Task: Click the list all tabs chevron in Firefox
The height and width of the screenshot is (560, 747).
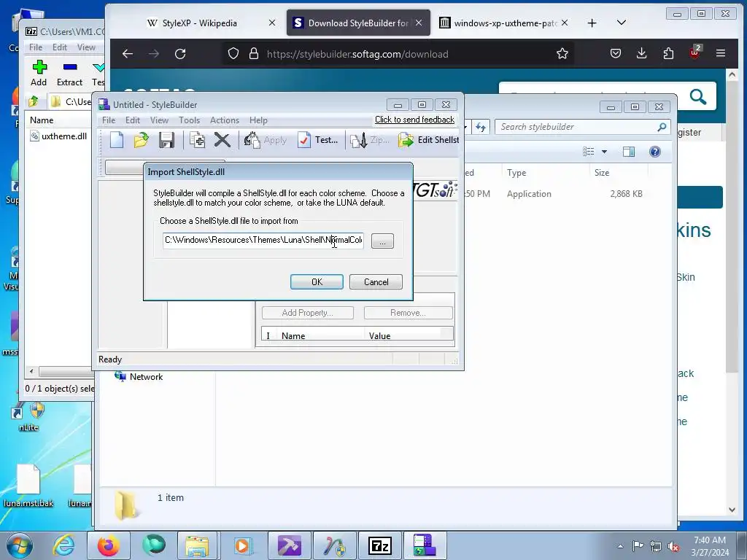Action: pyautogui.click(x=622, y=23)
